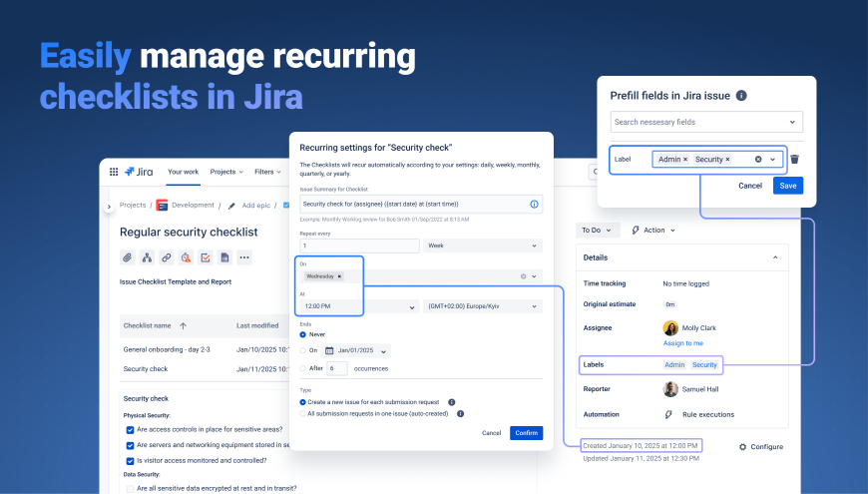
Task: Check sensitive data encrypted item
Action: point(130,488)
